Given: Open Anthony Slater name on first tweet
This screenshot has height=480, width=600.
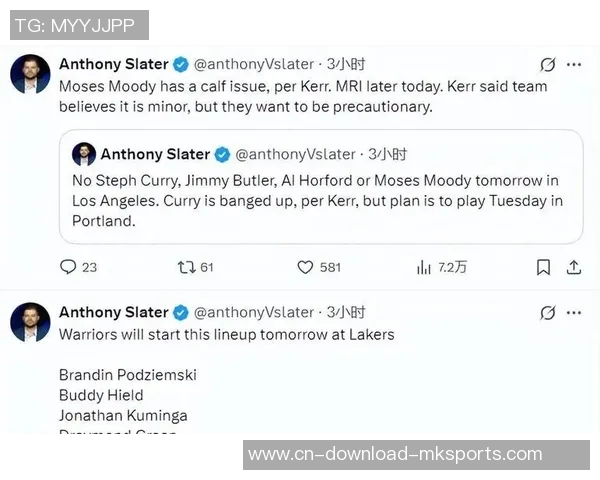Looking at the screenshot, I should pos(113,65).
